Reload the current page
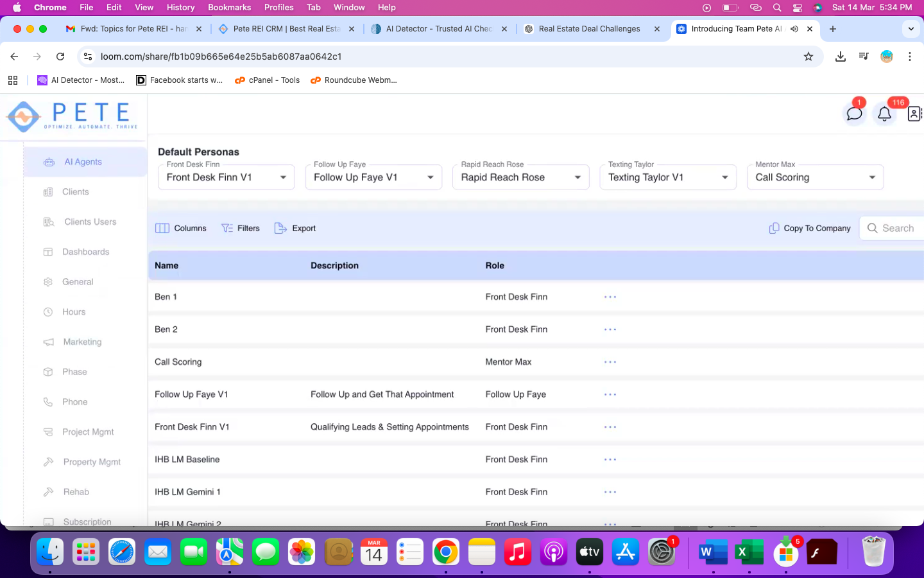924x578 pixels. click(60, 57)
